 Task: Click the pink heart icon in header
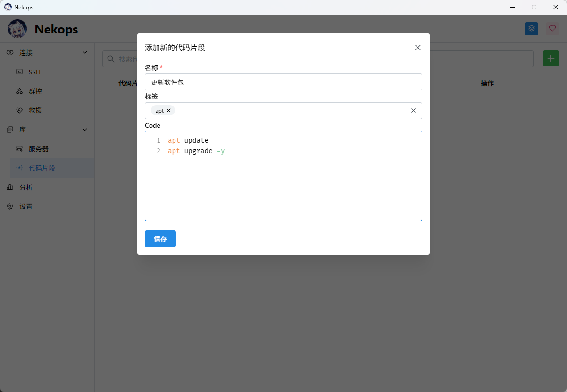552,29
